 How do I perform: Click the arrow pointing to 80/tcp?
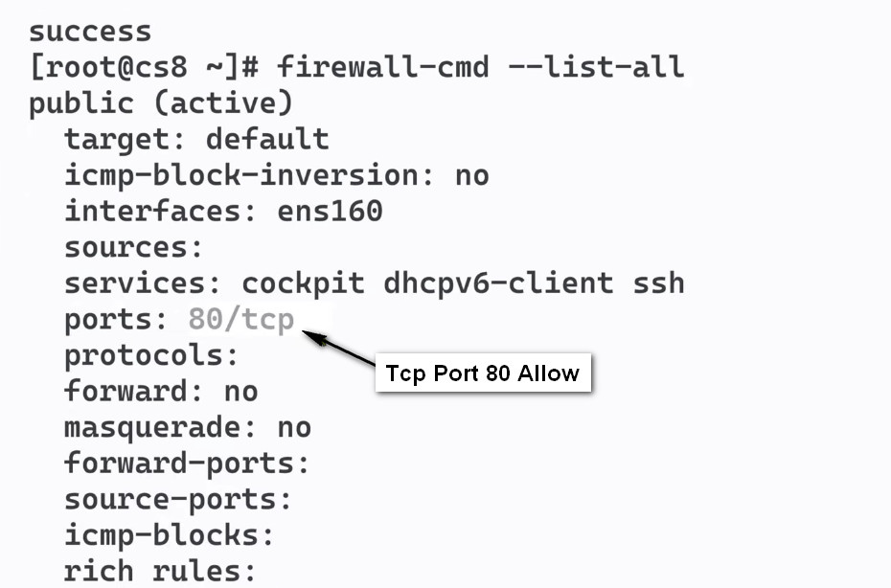(338, 347)
